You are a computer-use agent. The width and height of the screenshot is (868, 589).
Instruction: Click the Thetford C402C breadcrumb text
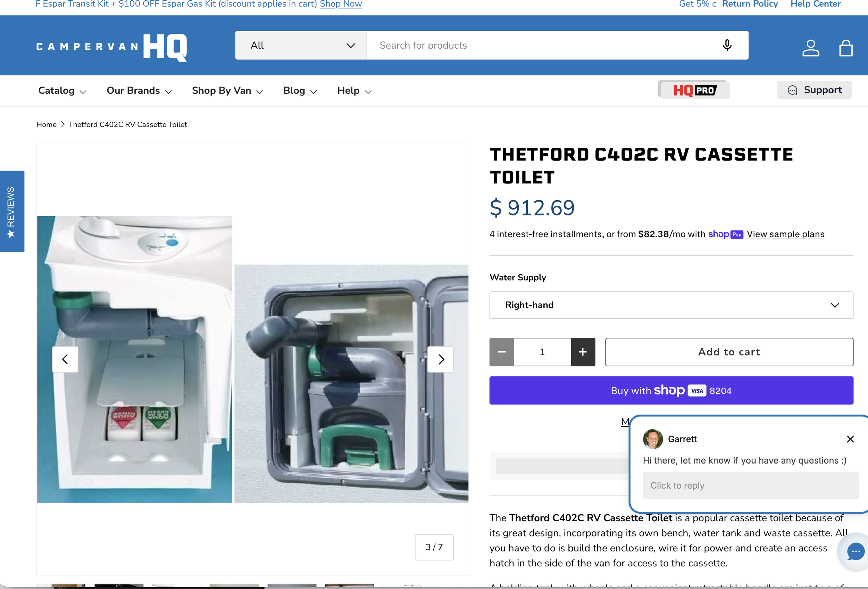point(128,124)
